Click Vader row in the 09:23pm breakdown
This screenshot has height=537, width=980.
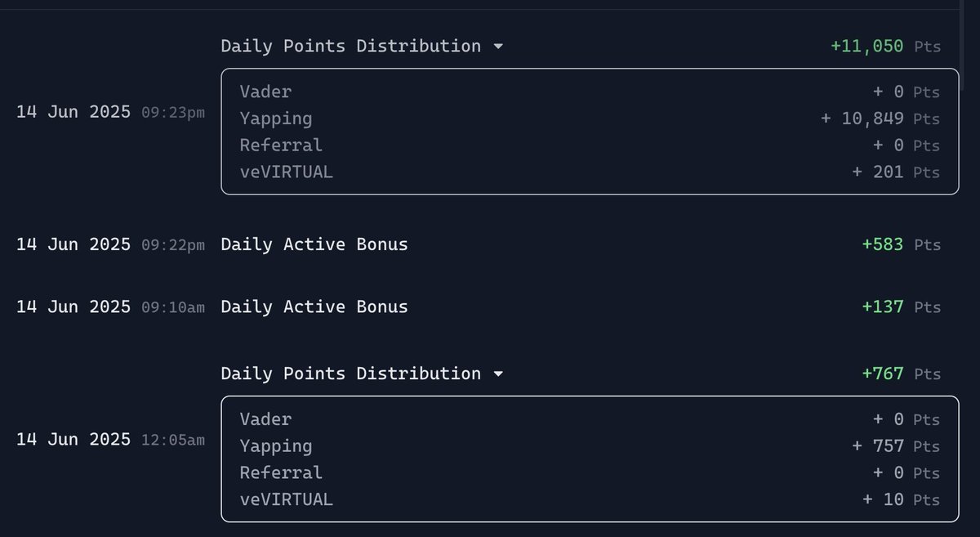coord(590,92)
